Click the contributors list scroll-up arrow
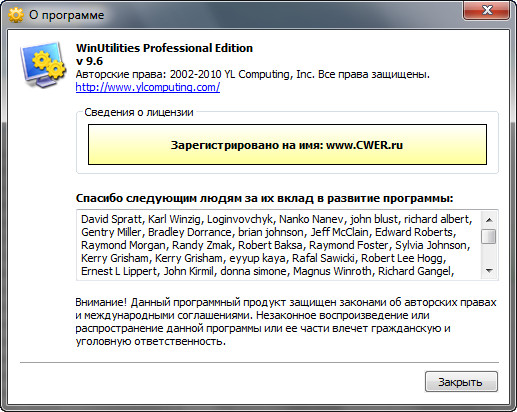Image resolution: width=517 pixels, height=412 pixels. (489, 220)
